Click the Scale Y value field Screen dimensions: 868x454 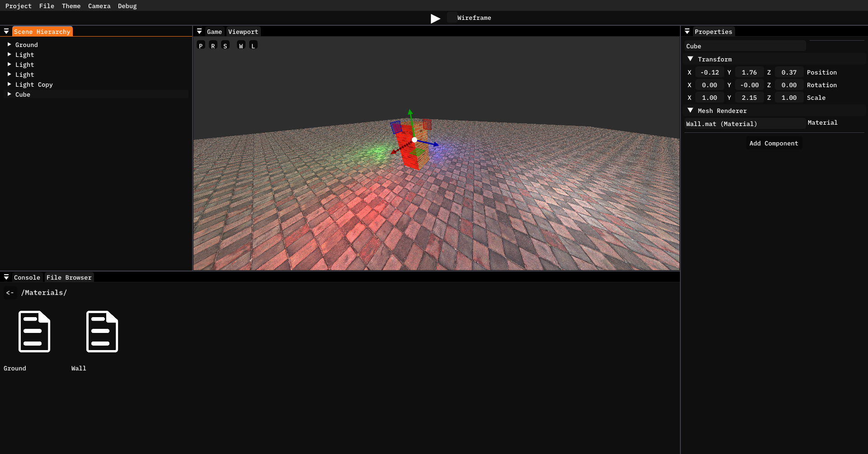coord(749,98)
